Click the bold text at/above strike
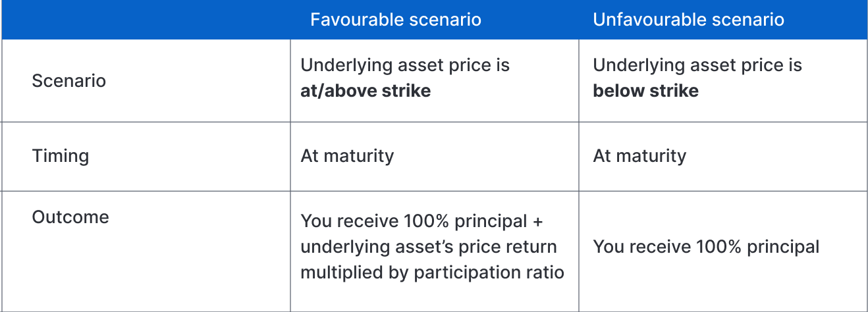This screenshot has width=868, height=312. pos(366,91)
